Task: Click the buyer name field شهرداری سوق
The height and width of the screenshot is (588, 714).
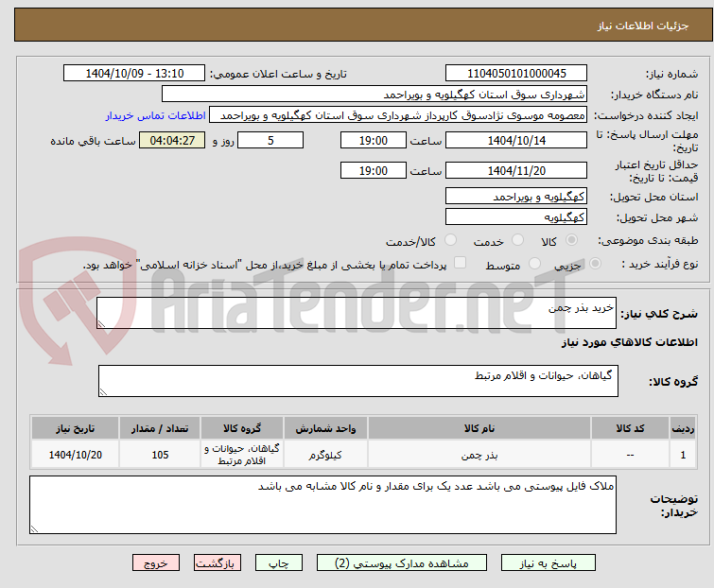Action: click(374, 95)
